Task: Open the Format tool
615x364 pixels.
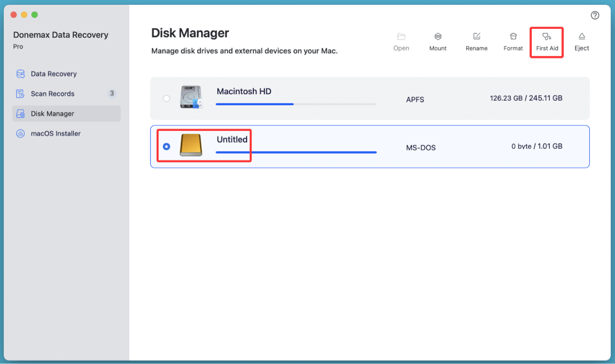Action: pos(512,40)
